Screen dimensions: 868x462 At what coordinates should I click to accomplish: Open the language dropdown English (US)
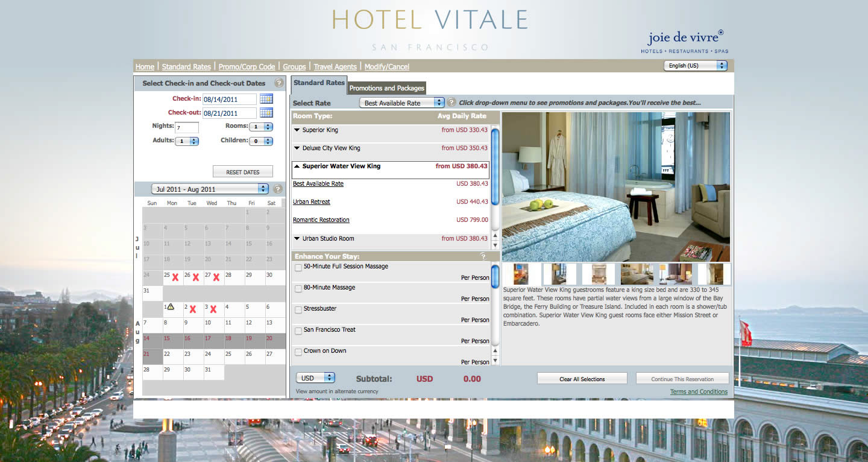click(696, 66)
